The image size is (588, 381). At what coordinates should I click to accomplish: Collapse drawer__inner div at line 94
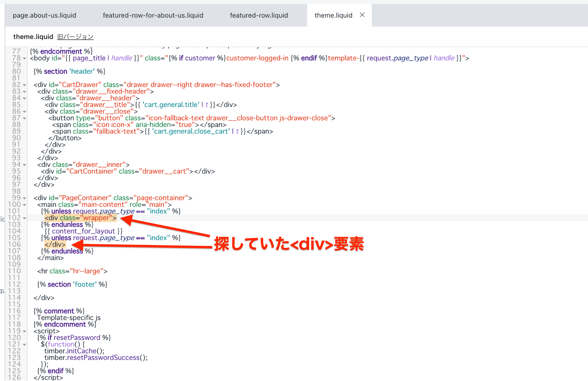[25, 165]
